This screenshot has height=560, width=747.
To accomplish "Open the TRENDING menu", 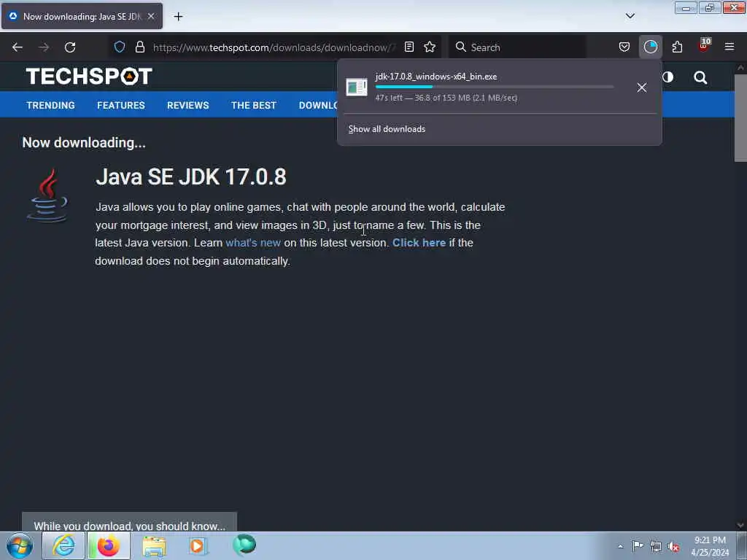I will (50, 105).
